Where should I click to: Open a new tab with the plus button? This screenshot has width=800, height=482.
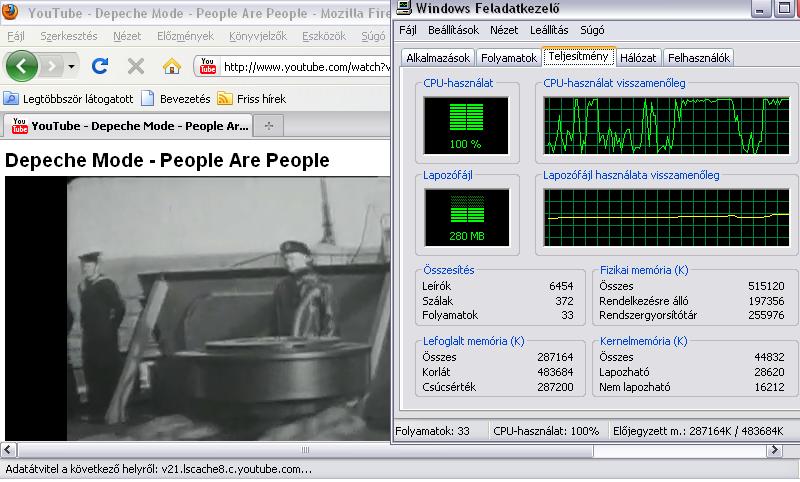(269, 125)
